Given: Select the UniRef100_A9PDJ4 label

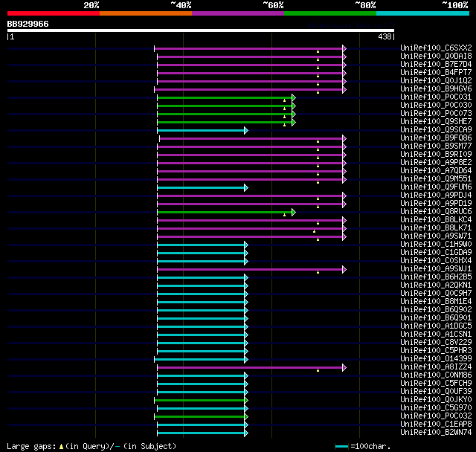Looking at the screenshot, I should tap(436, 196).
